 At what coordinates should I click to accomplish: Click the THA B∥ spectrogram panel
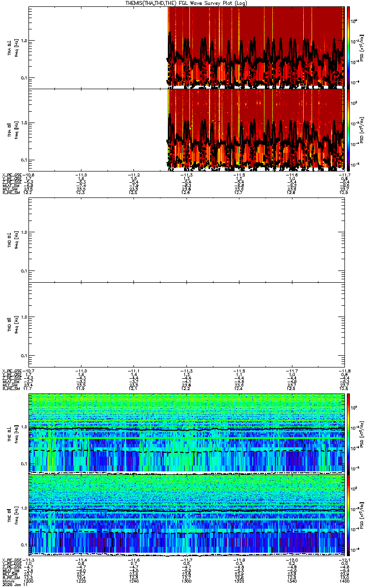[x=186, y=129]
